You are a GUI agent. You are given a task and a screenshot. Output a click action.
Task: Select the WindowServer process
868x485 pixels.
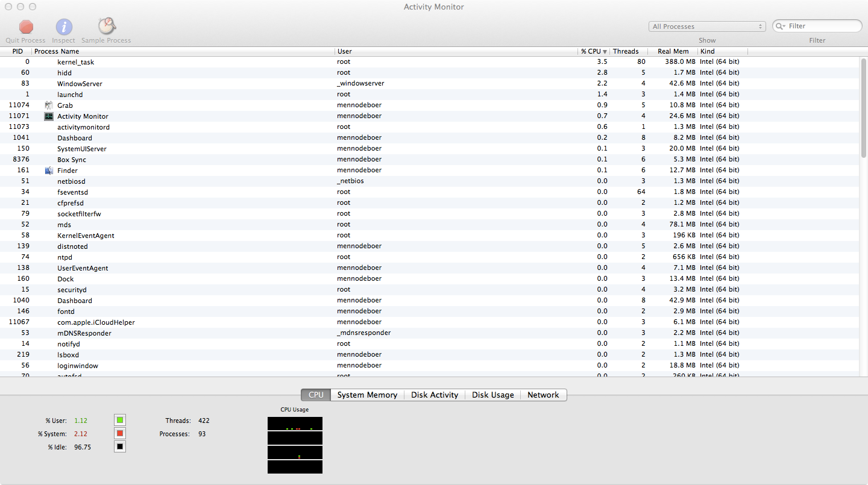point(430,84)
